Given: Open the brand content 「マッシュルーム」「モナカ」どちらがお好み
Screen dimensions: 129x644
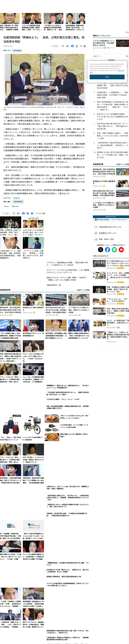Looking at the screenshot, I should tap(118, 300).
